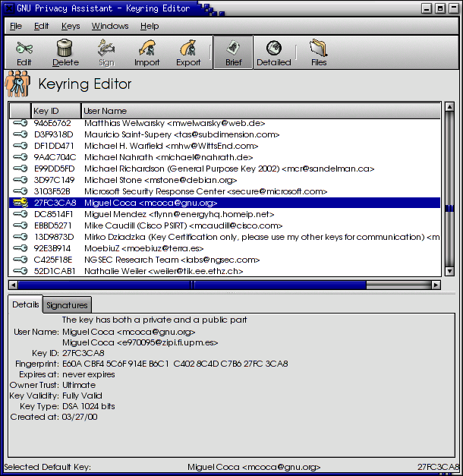Screen dimensions: 463x476
Task: Switch to Detailed view mode
Action: point(273,52)
